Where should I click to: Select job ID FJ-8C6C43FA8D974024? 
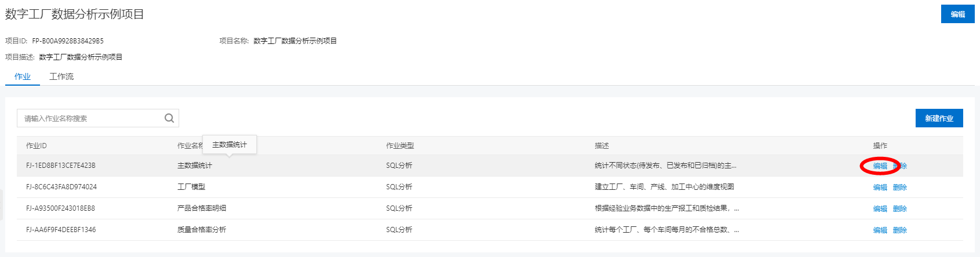coord(61,187)
